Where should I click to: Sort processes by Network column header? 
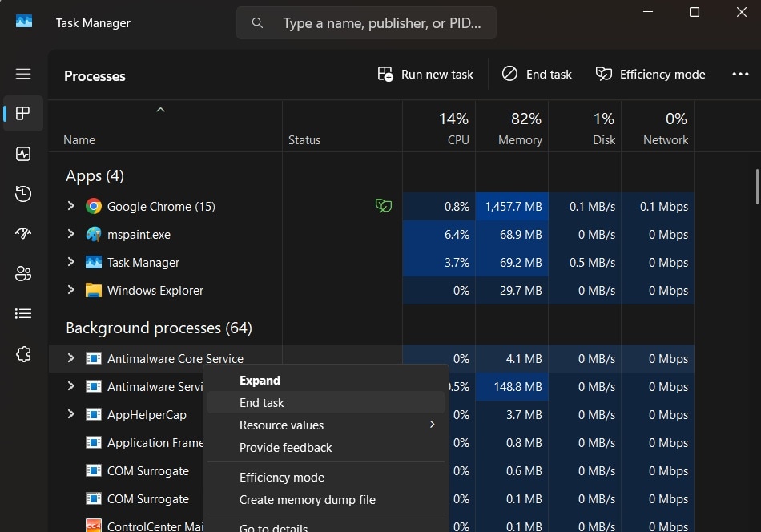click(x=658, y=127)
